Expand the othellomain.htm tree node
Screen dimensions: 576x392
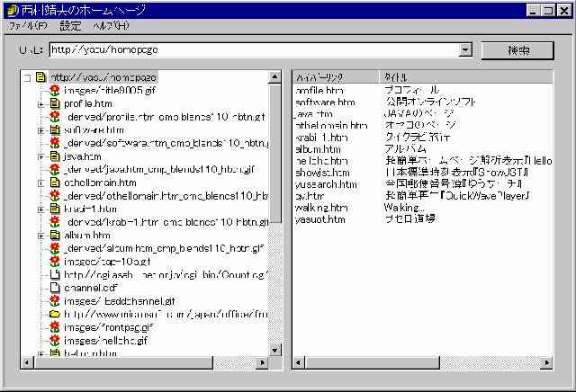[x=40, y=183]
